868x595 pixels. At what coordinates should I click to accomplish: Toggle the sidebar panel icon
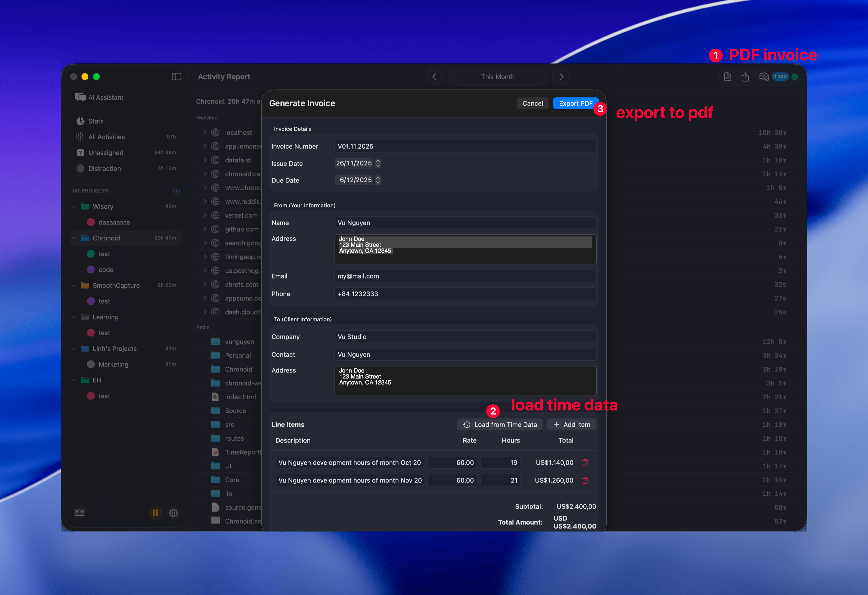tap(176, 76)
